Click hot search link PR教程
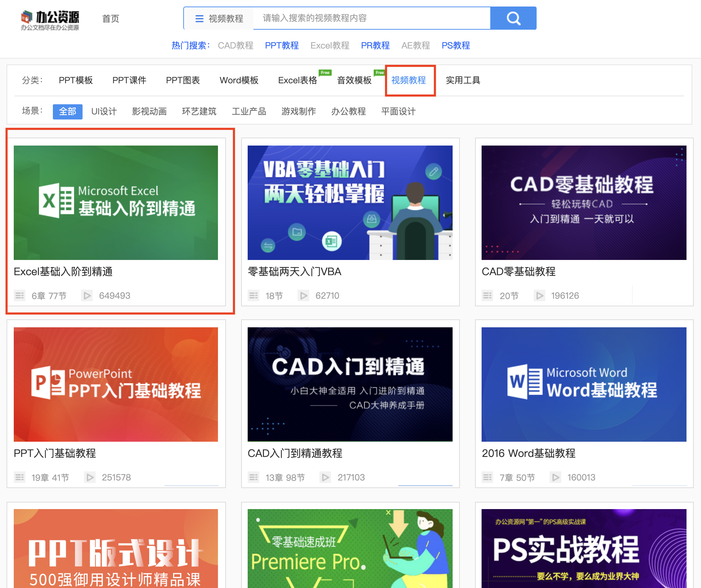The image size is (701, 588). click(375, 46)
